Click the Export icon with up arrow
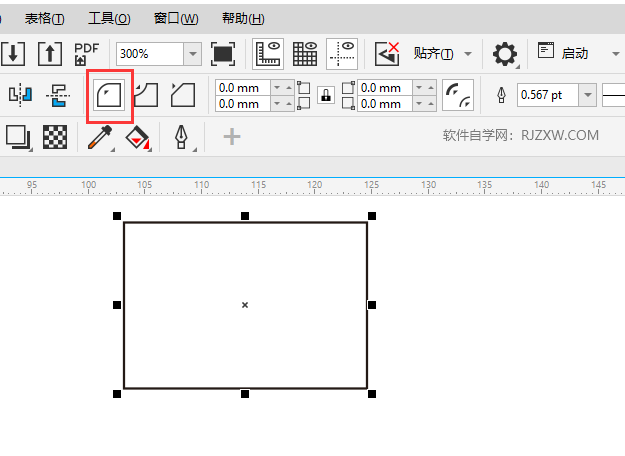The width and height of the screenshot is (625, 456). [x=50, y=53]
